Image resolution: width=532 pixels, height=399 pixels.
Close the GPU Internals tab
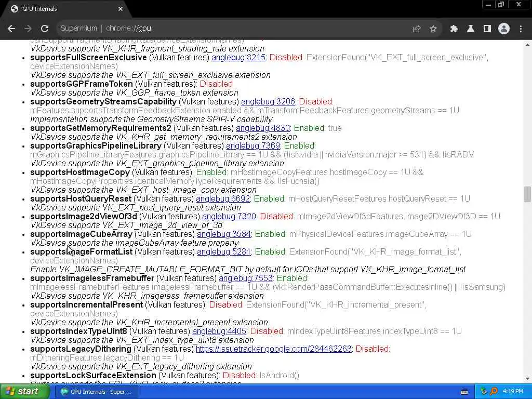pos(121,9)
